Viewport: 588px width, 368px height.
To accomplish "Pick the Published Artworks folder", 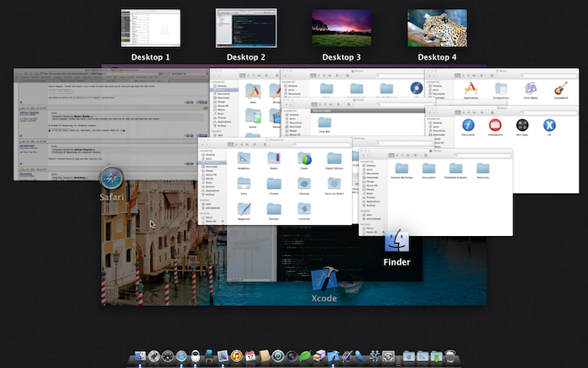I will tap(454, 168).
